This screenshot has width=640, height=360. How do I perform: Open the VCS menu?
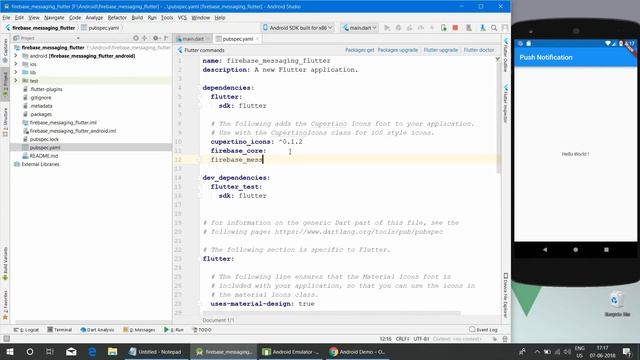(x=182, y=18)
